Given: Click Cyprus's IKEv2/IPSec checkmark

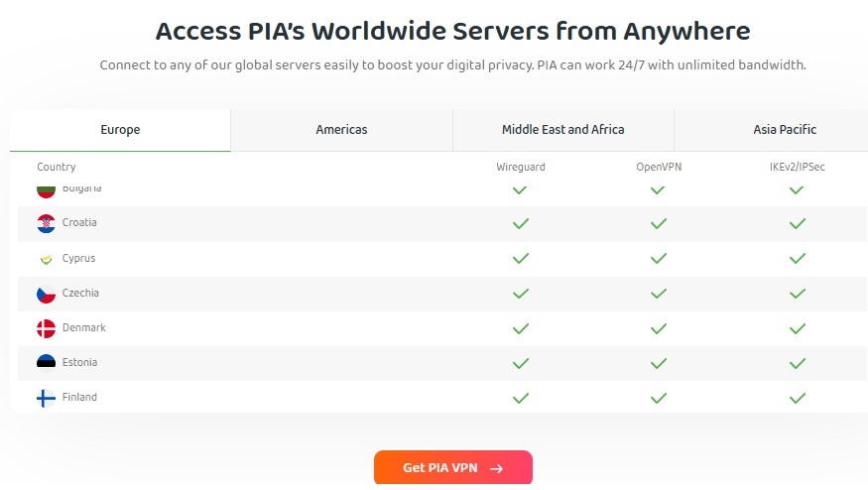Looking at the screenshot, I should pos(798,259).
